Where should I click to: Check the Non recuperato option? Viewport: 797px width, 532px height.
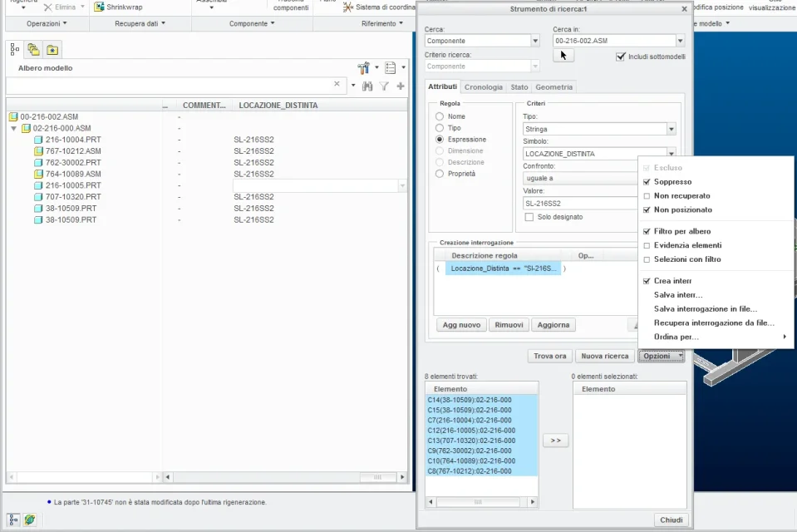(x=647, y=196)
